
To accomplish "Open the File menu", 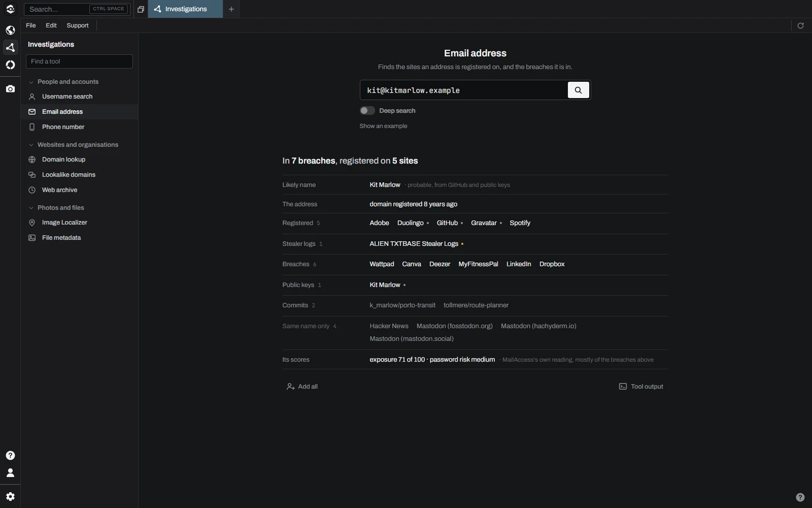I will [x=31, y=25].
